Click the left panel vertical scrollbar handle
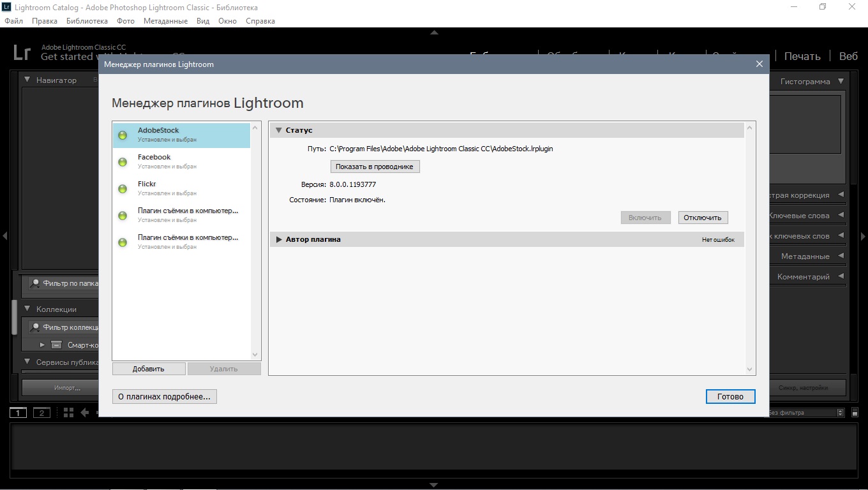This screenshot has height=490, width=868. [14, 317]
